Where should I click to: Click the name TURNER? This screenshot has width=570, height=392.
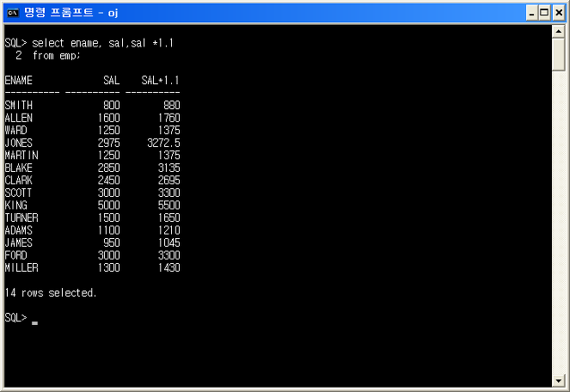pos(21,217)
